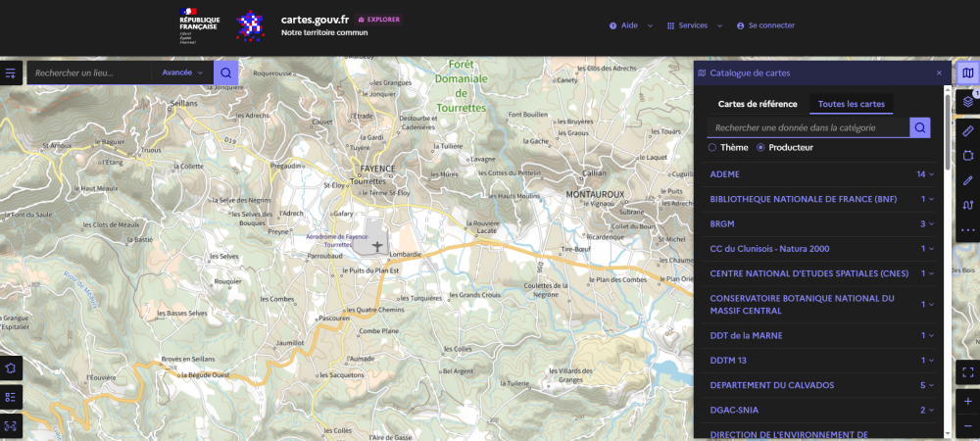Select the area measurement tool icon
Screen dimensions: 980x441
(x=967, y=155)
